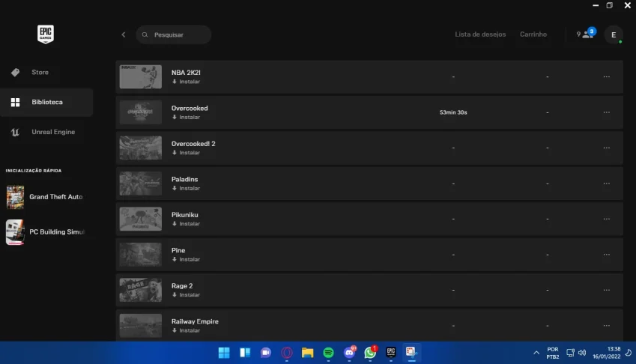Open Lista de desejos
The width and height of the screenshot is (636, 364).
coord(480,34)
